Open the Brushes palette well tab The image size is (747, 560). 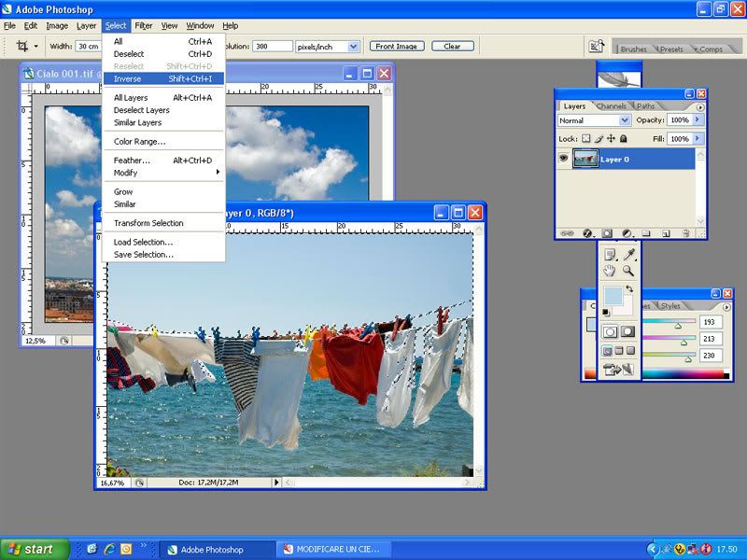pos(633,49)
